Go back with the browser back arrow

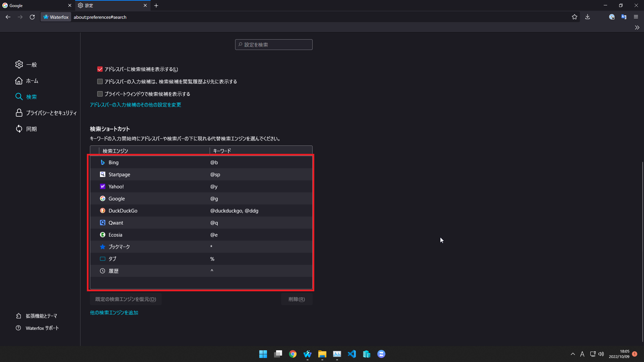[x=8, y=17]
